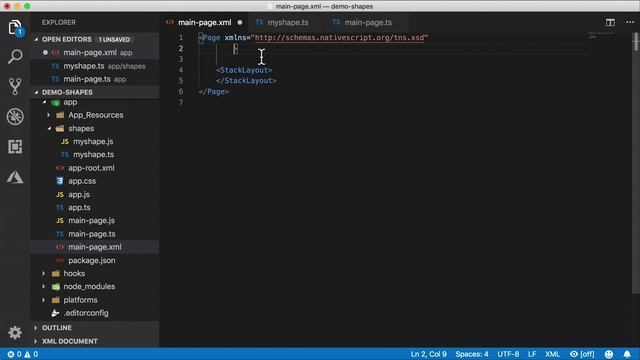Click the eye [off] status indicator
The image size is (640, 360).
582,354
